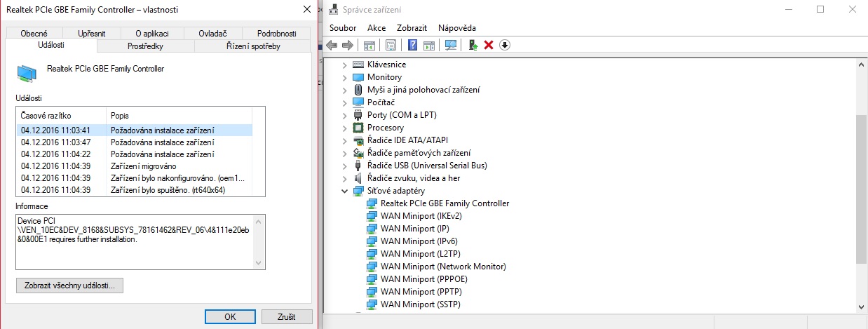868x329 pixels.
Task: Click the red X uninstall device icon
Action: pos(489,45)
